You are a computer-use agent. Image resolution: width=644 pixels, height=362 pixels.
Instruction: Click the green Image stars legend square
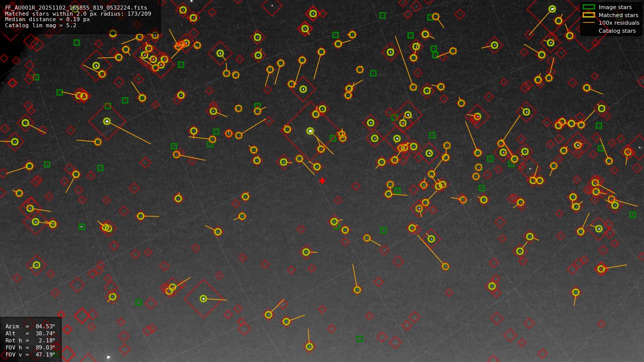coord(589,7)
